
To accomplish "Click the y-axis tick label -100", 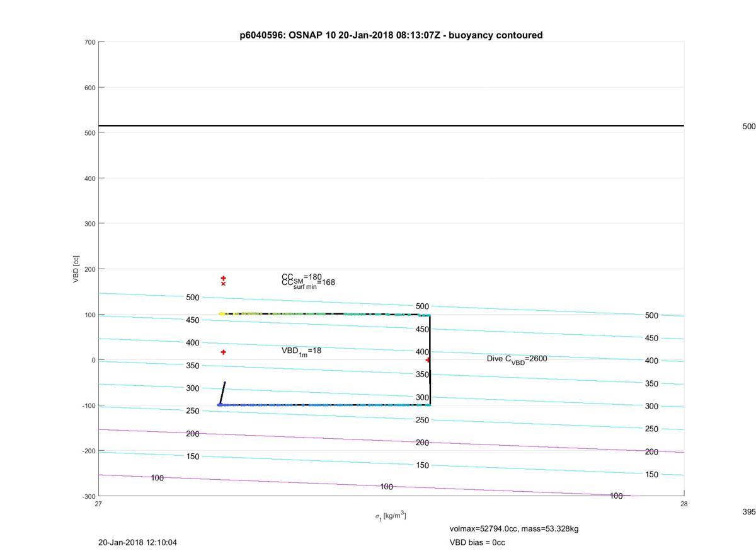I will click(x=88, y=405).
